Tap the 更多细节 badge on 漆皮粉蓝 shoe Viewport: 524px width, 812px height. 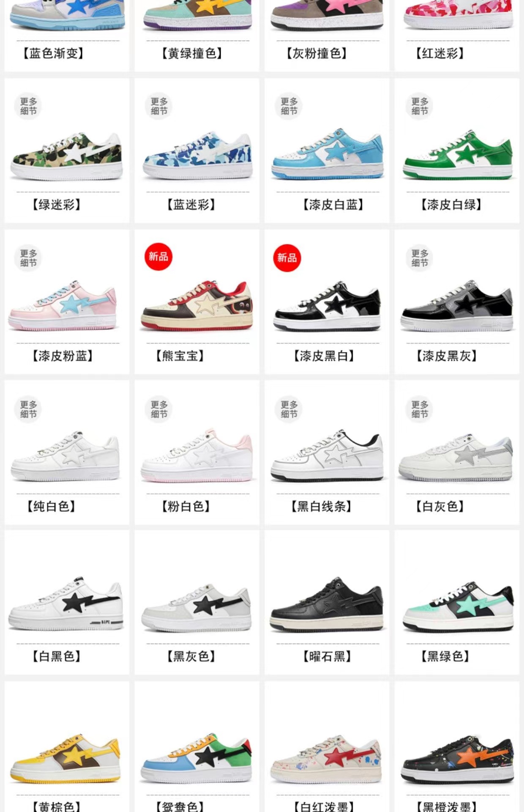pyautogui.click(x=28, y=258)
